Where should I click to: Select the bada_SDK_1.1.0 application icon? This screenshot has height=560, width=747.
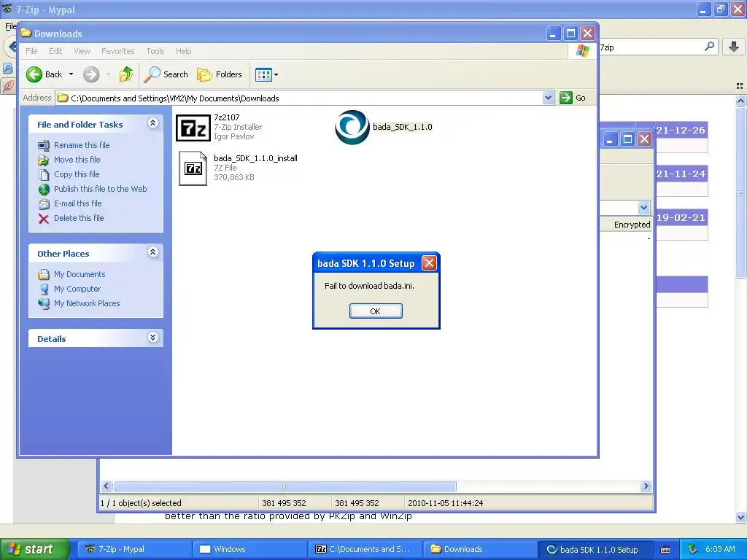click(352, 127)
